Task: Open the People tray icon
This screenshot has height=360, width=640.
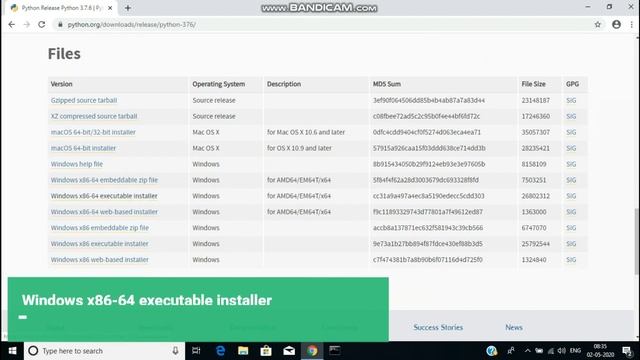Action: 511,351
